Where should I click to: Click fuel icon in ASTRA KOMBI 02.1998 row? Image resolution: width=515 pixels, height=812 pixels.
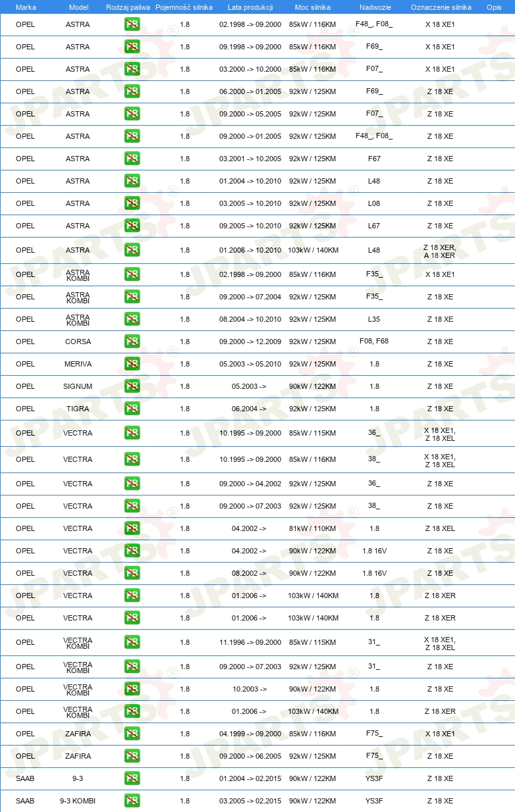click(132, 274)
